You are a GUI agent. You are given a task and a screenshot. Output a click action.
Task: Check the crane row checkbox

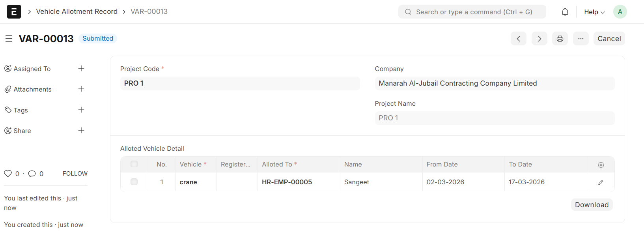134,182
